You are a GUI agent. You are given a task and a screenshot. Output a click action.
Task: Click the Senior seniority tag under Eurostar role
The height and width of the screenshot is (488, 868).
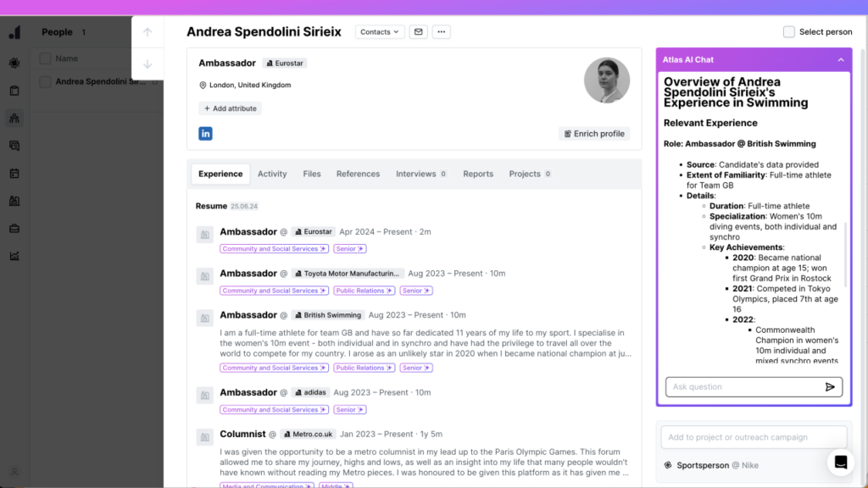(x=349, y=248)
